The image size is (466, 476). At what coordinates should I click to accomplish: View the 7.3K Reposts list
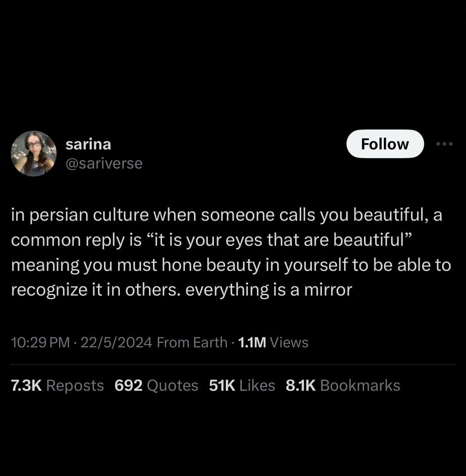pos(57,386)
